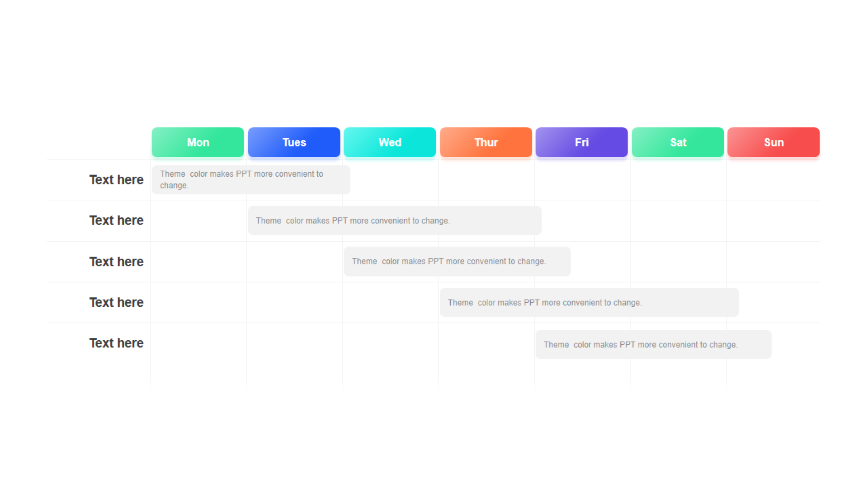Click the empty Saturday cell in second row

(678, 221)
